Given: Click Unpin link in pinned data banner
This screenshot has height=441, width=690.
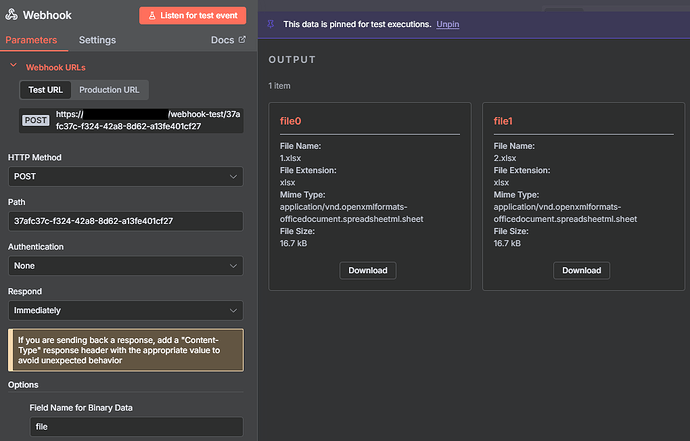Looking at the screenshot, I should [x=447, y=23].
